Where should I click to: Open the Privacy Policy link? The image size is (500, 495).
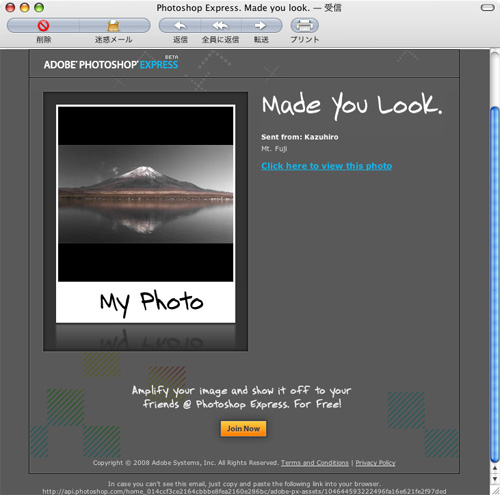(x=375, y=463)
